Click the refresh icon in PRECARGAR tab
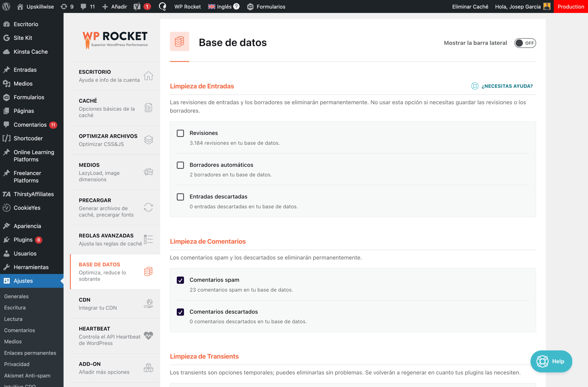This screenshot has width=588, height=387. 148,207
